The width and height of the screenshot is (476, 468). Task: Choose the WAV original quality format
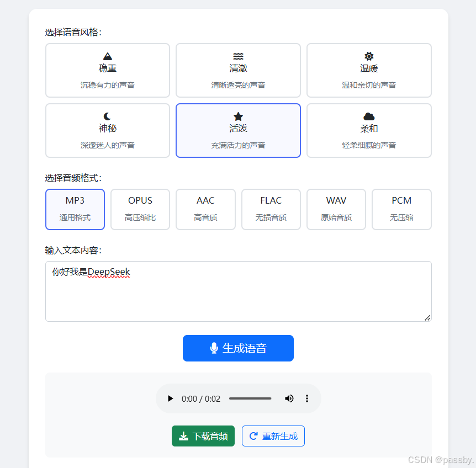point(336,209)
